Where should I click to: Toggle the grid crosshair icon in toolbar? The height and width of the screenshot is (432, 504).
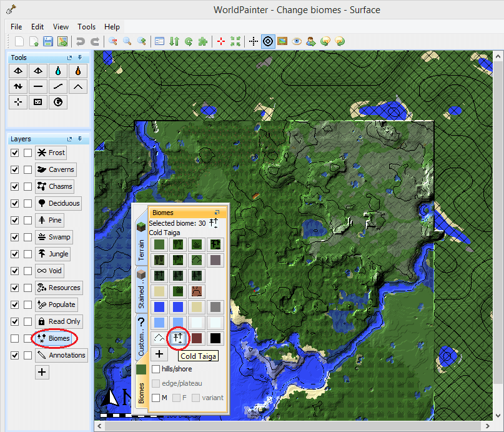point(254,41)
